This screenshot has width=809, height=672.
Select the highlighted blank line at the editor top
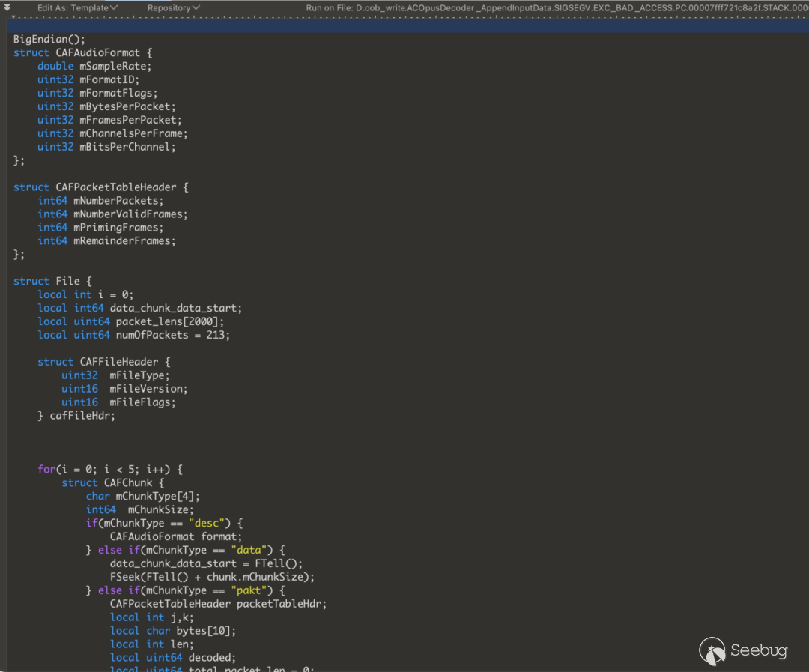[404, 26]
